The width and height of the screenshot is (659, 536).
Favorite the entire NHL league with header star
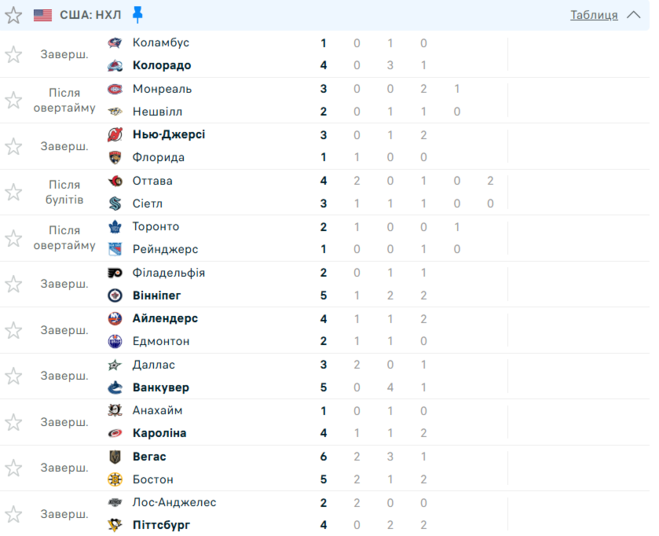coord(13,15)
